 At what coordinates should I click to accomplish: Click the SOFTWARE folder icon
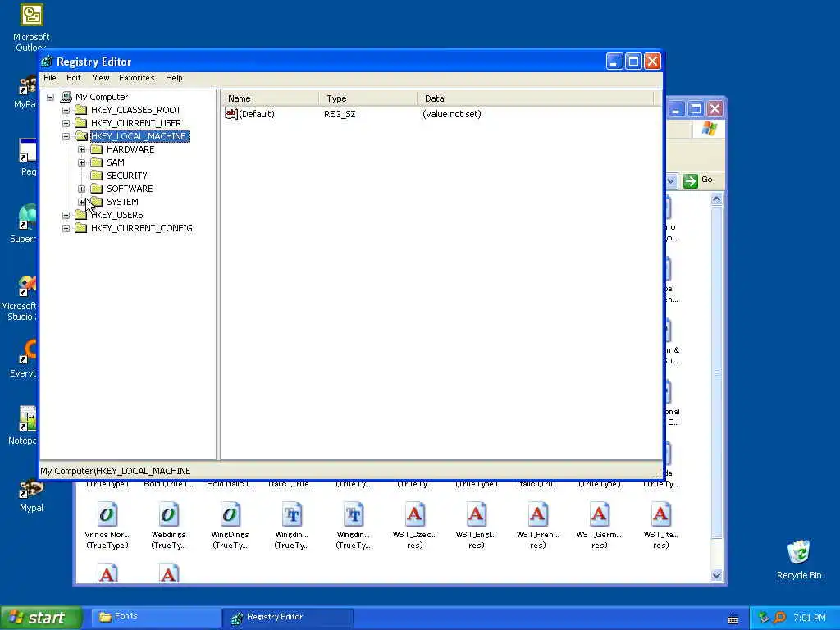pos(97,188)
